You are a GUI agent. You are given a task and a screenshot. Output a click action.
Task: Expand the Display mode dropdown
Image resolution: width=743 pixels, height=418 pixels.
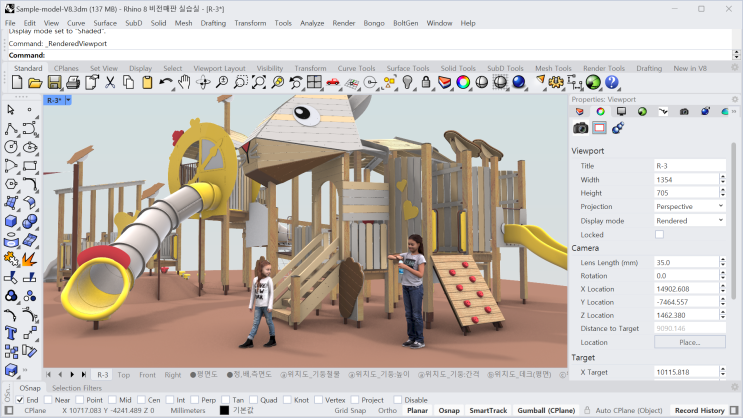coord(689,221)
